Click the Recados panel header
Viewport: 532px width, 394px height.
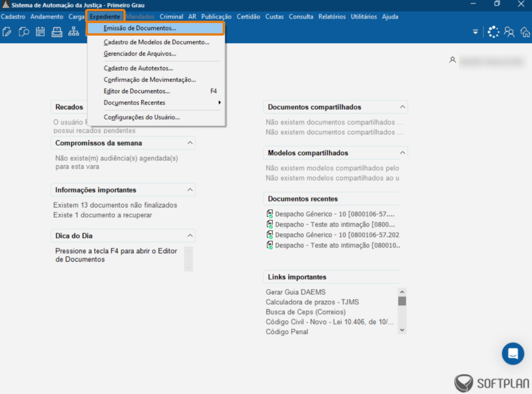(x=69, y=107)
